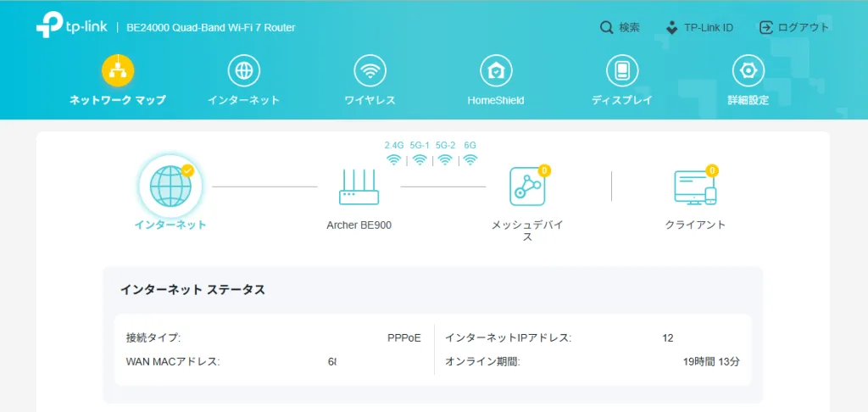This screenshot has height=412, width=868.
Task: Click the インターネット label under globe
Action: pos(170,225)
